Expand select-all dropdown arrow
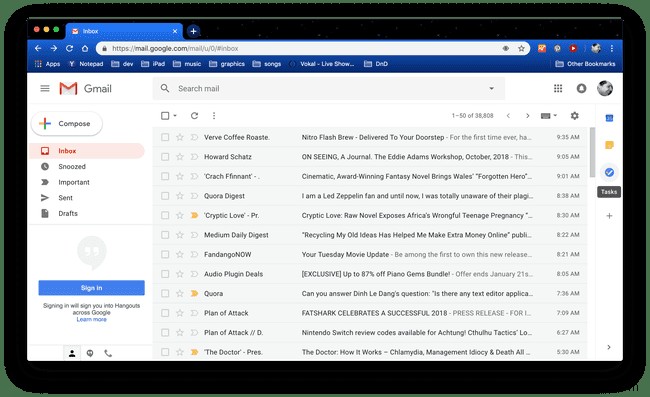Viewport: 650px width, 397px height. pos(175,116)
